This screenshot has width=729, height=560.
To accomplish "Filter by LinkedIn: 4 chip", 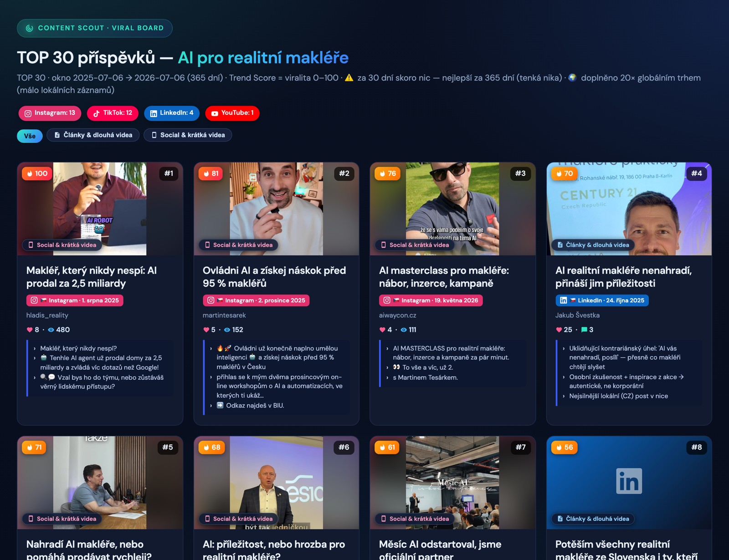I will (172, 113).
